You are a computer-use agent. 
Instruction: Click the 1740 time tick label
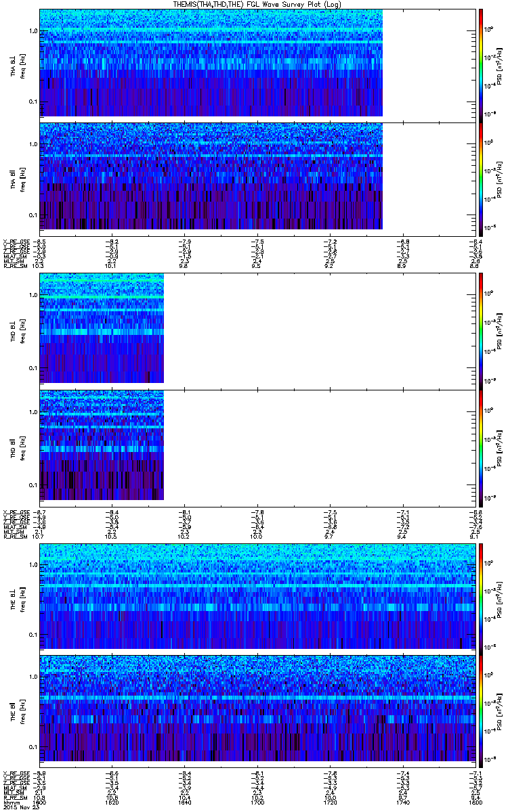pos(402,801)
